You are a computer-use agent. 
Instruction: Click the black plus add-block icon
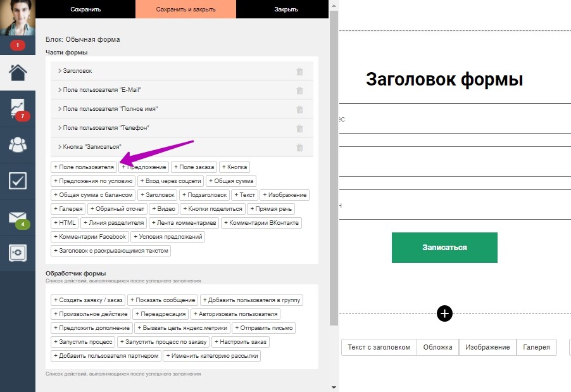(444, 313)
